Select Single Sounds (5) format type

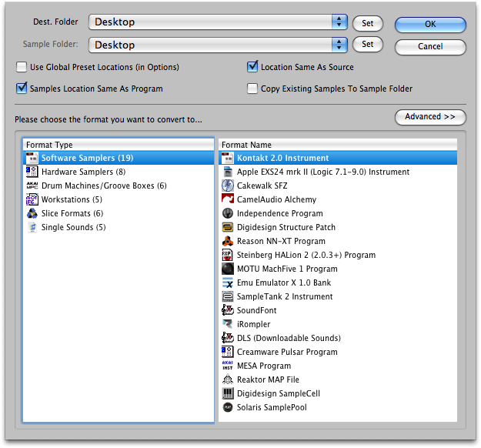73,227
